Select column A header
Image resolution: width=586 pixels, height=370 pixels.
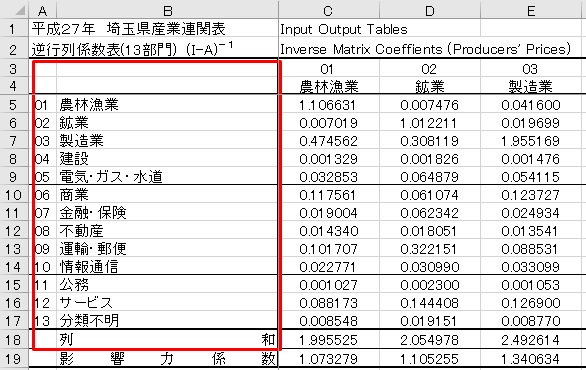(43, 10)
